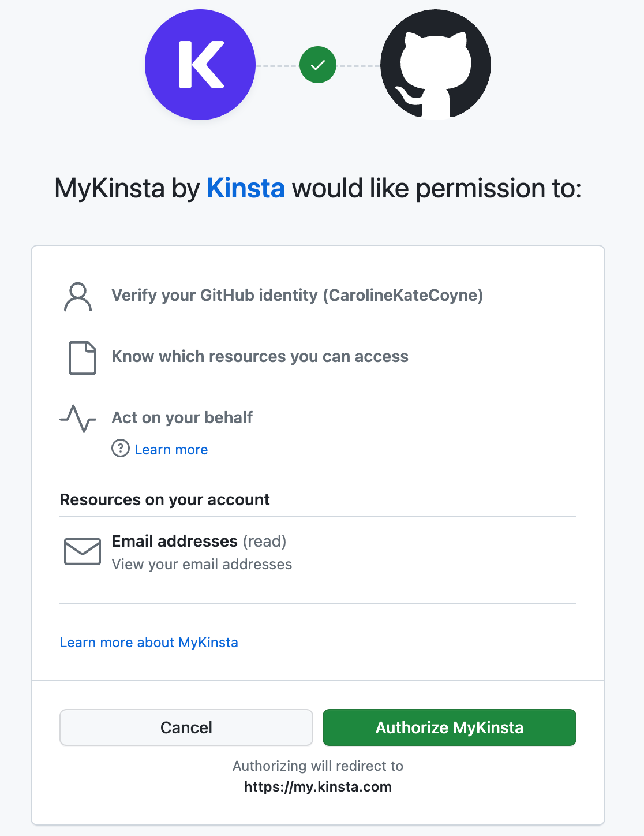
Task: Cancel the authorization request
Action: point(186,727)
